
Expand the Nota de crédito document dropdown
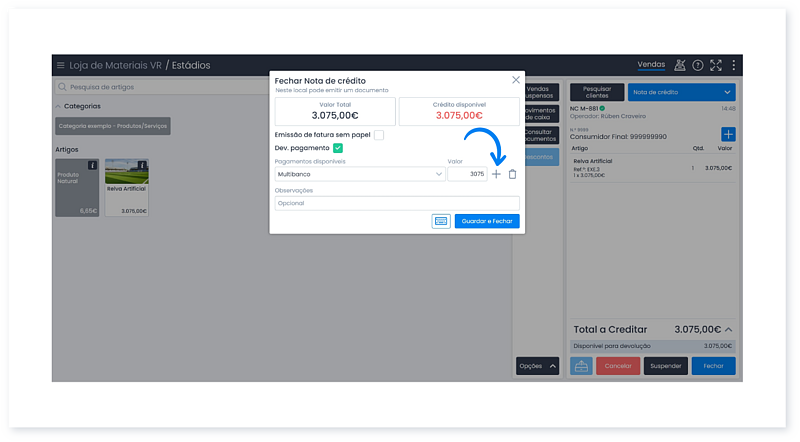(x=681, y=92)
